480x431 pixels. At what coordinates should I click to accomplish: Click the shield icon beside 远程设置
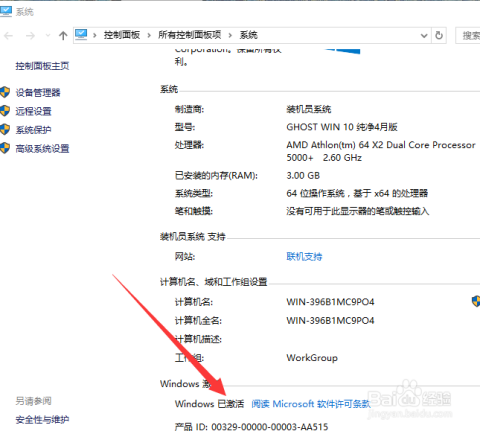[x=5, y=111]
